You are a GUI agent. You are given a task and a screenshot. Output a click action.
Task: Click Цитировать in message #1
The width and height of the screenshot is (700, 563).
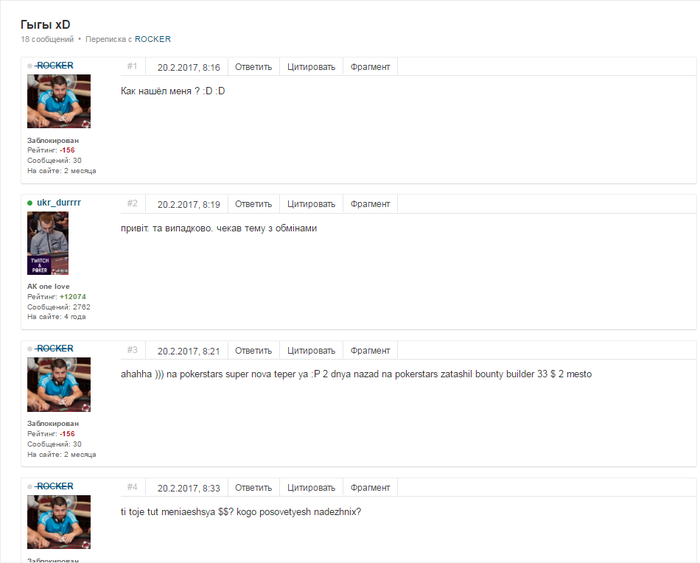[x=311, y=67]
